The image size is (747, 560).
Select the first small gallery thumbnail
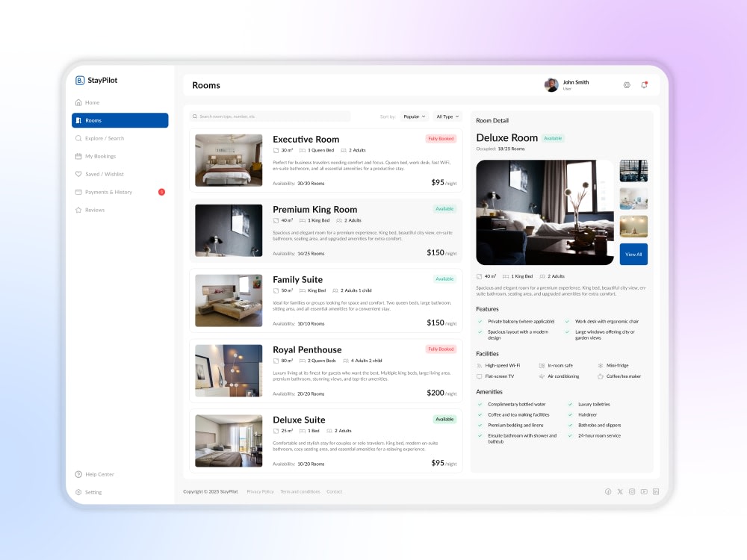(x=633, y=171)
